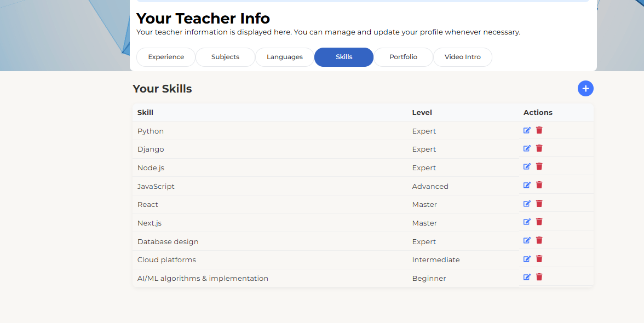Go to the Languages tab
644x323 pixels.
(285, 57)
